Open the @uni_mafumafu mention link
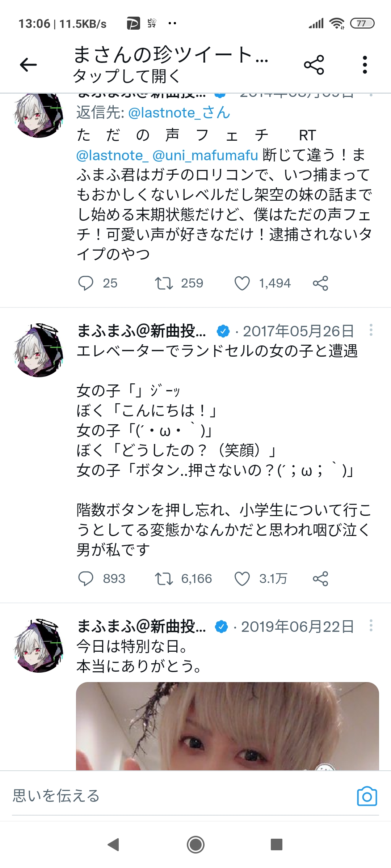The width and height of the screenshot is (391, 868). pos(205,156)
